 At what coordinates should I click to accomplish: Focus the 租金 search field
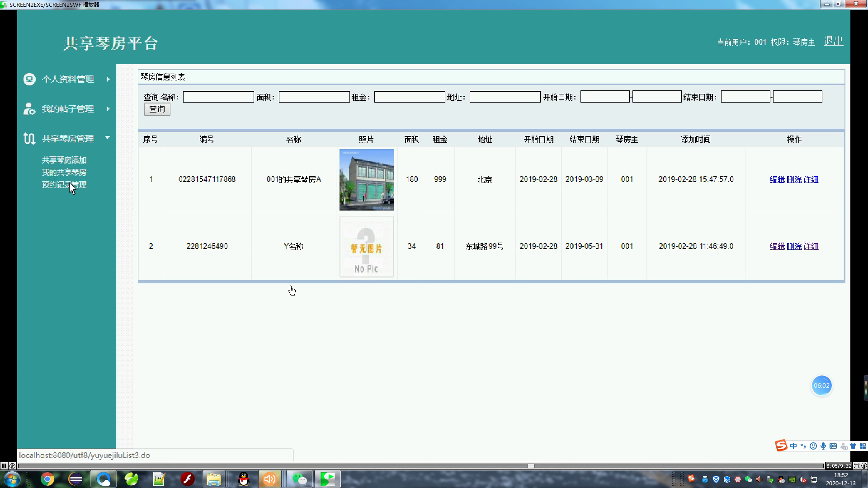[410, 97]
